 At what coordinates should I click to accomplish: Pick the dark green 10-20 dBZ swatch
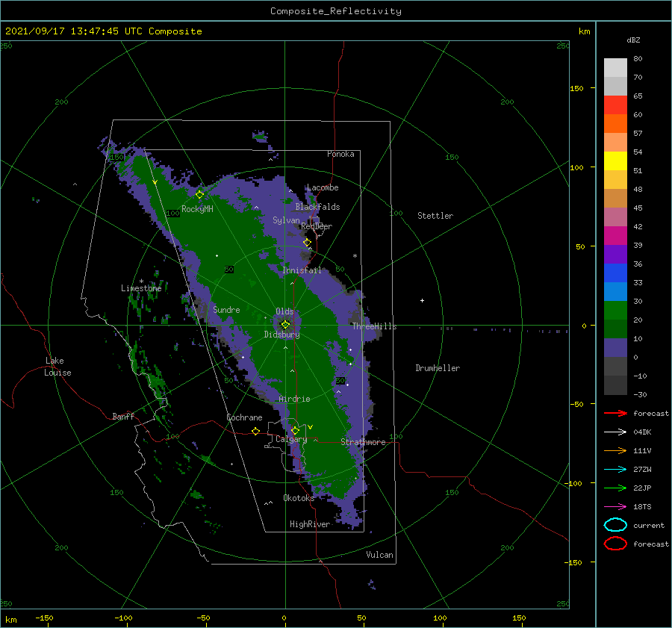[x=615, y=329]
